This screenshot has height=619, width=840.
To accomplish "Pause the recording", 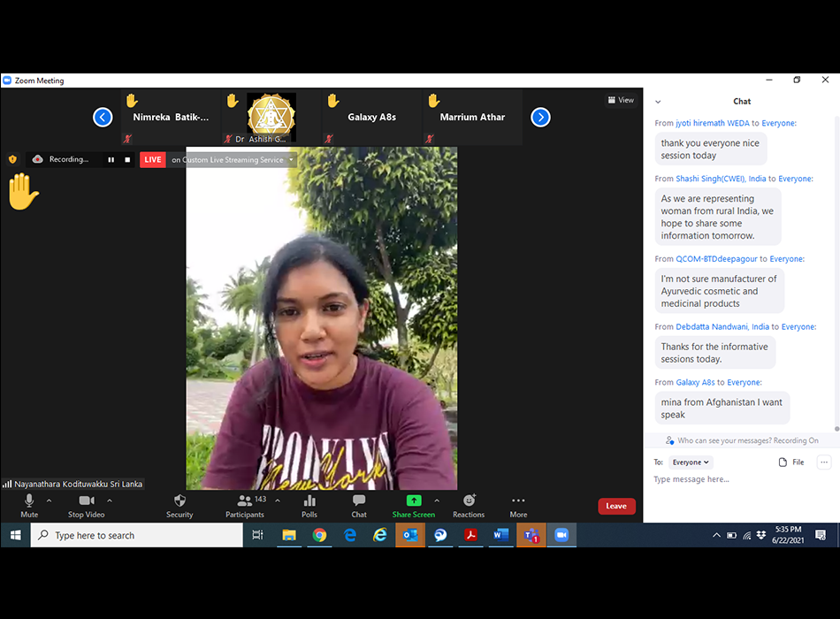I will (111, 160).
